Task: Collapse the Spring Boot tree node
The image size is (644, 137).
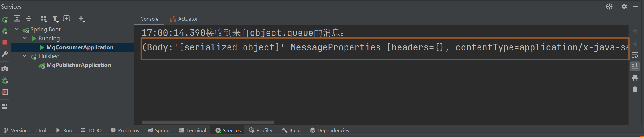Action: 17,29
